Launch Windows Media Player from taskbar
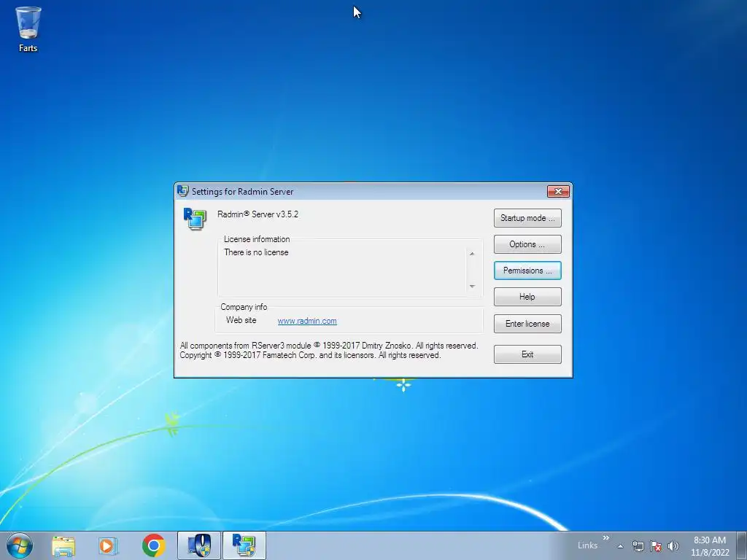Image resolution: width=747 pixels, height=560 pixels. [x=108, y=545]
